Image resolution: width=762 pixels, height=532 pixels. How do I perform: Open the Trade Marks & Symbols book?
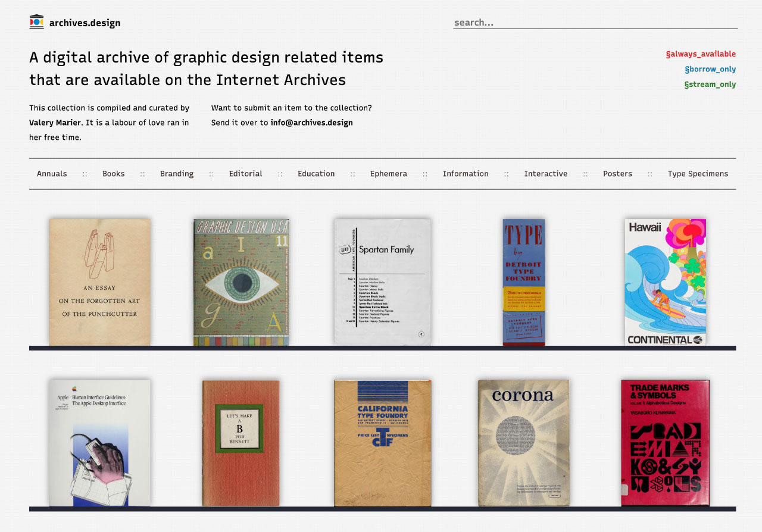tap(666, 443)
